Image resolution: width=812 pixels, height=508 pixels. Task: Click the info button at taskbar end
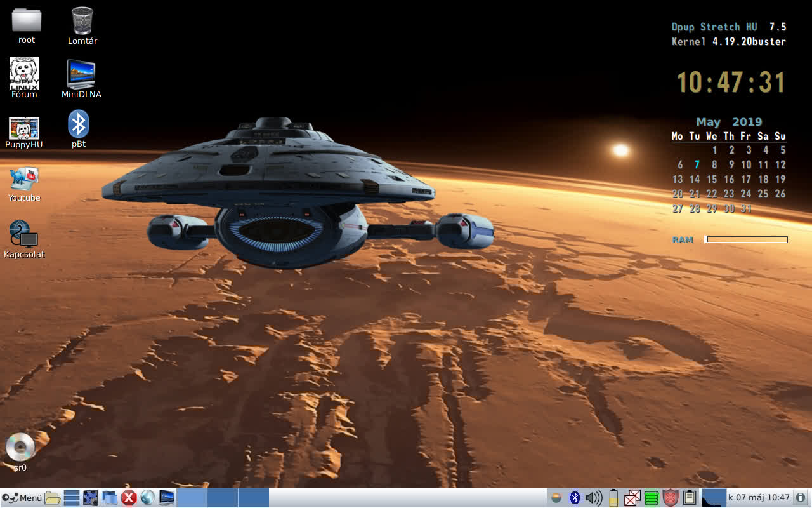click(x=801, y=498)
